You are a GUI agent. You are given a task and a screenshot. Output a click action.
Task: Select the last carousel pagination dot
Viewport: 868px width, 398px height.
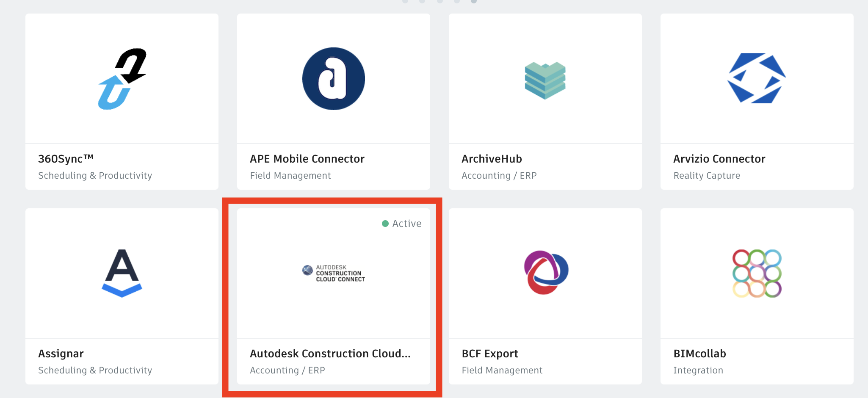[473, 2]
